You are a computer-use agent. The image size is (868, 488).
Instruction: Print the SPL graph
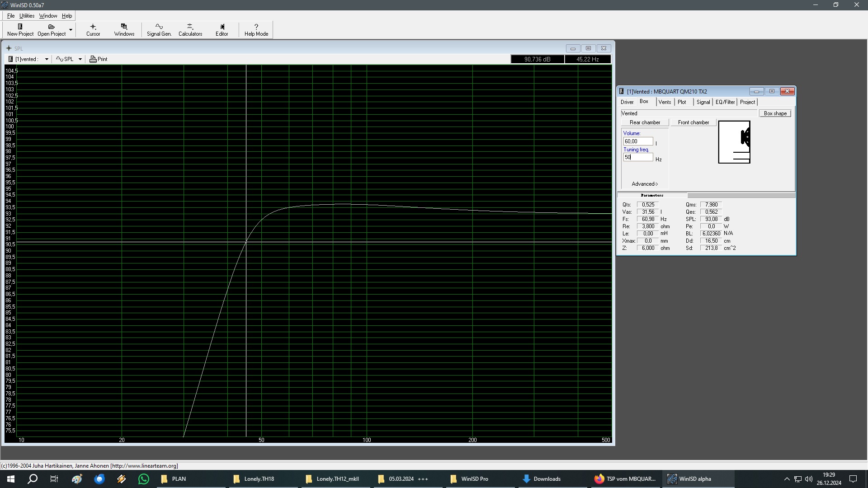point(99,59)
